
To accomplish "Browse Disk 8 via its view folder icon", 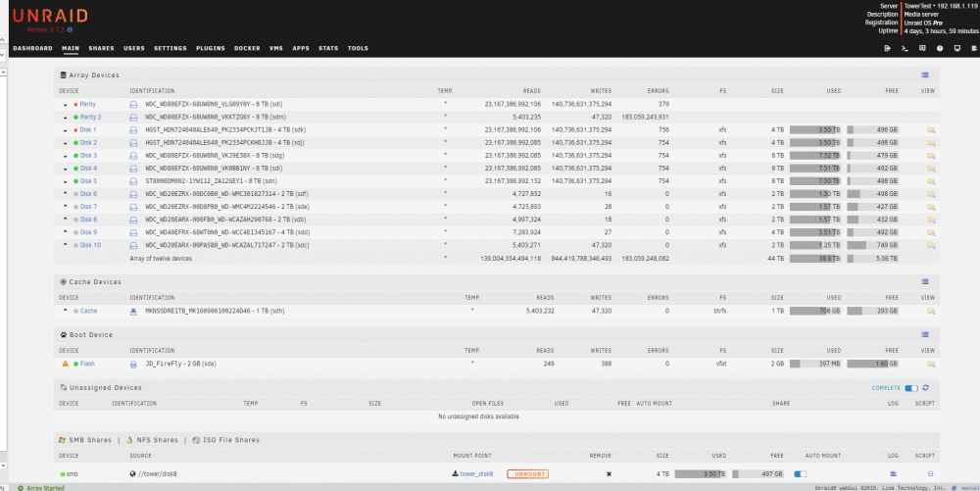I will pos(931,220).
